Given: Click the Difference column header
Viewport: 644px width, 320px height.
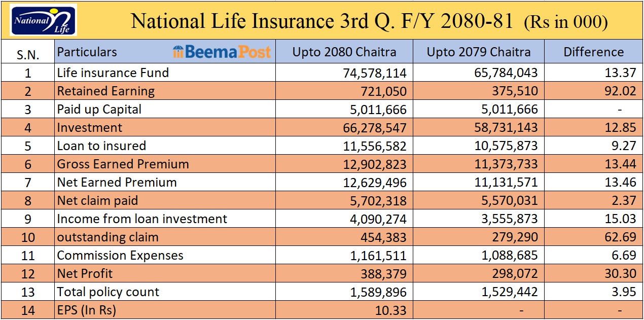Looking at the screenshot, I should click(593, 52).
